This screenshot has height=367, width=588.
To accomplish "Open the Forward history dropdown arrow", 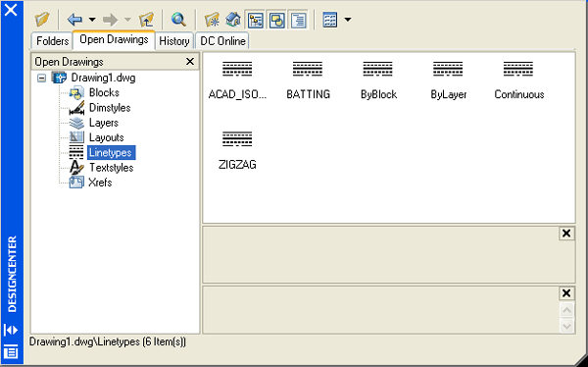I will point(127,20).
